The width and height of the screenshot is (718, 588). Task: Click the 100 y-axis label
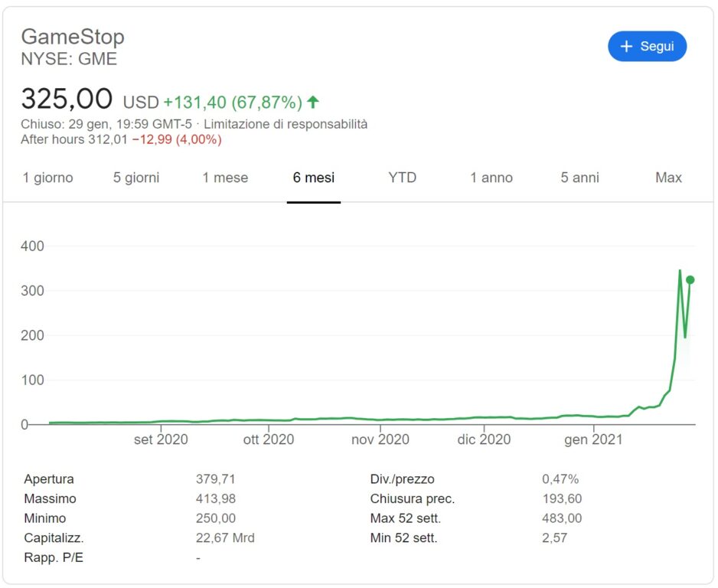tap(32, 380)
